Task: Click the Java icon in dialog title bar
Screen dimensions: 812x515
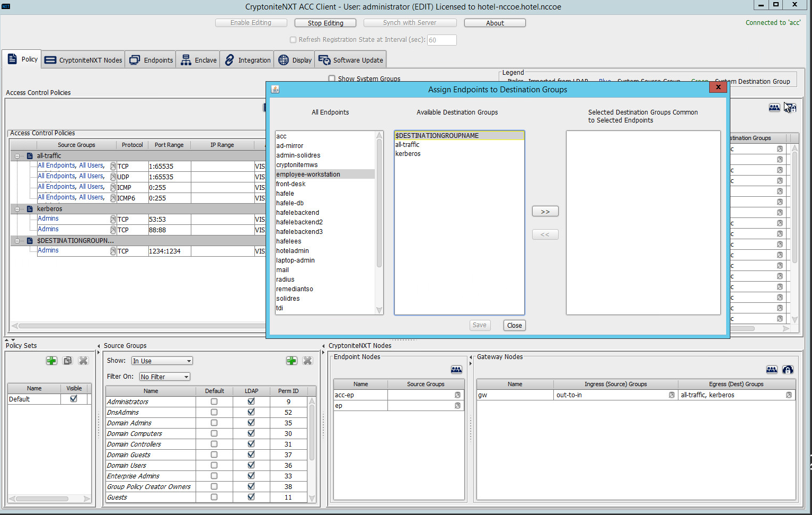Action: [275, 89]
